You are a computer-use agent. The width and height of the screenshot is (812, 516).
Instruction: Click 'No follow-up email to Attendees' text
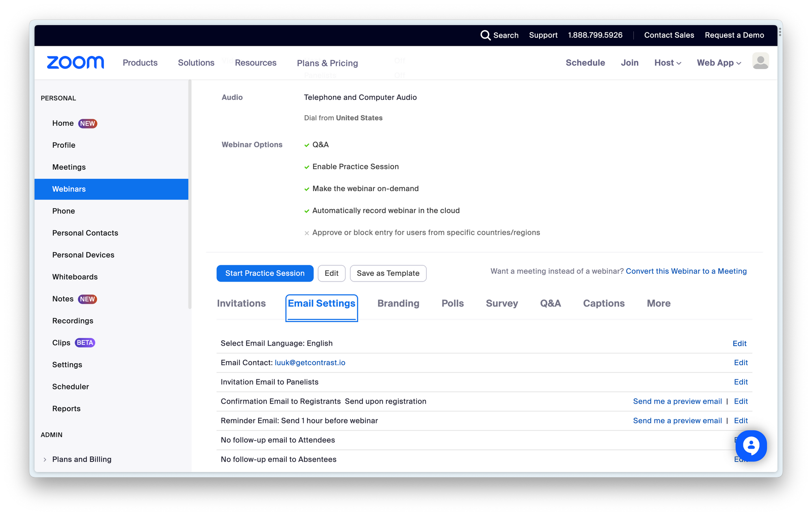(278, 440)
